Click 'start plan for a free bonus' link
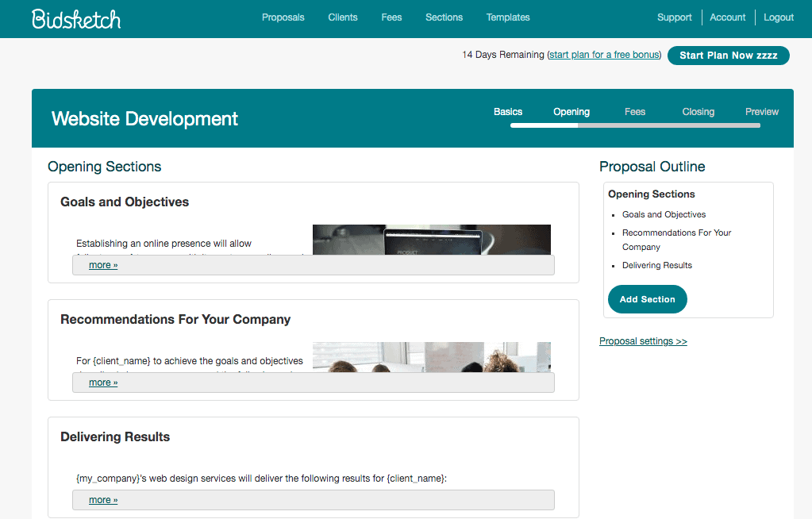812x519 pixels. [604, 55]
